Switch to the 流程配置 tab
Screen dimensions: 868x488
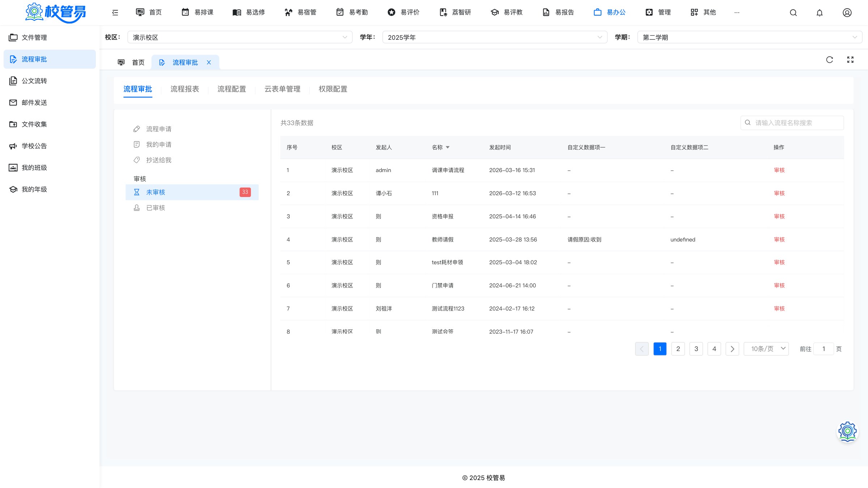click(x=232, y=89)
